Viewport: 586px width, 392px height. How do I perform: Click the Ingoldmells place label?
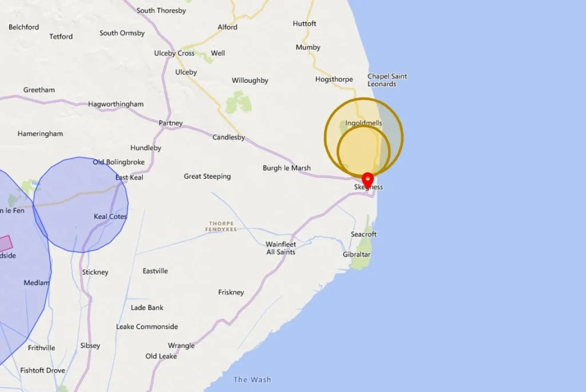click(363, 123)
